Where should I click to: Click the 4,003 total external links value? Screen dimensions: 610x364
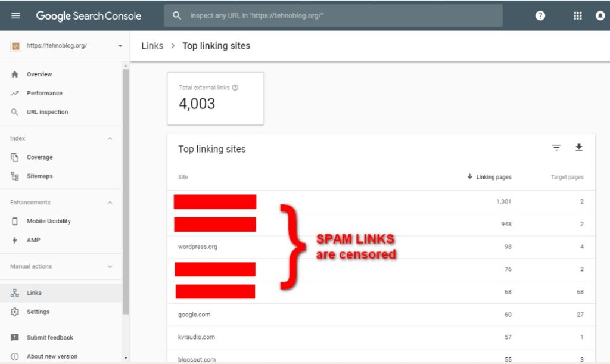coord(197,104)
